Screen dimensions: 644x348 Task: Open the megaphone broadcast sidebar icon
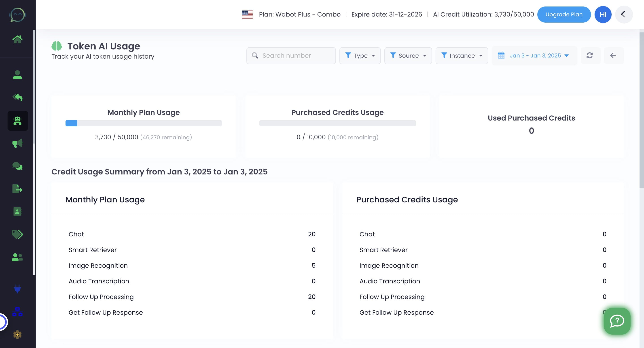pos(17,143)
